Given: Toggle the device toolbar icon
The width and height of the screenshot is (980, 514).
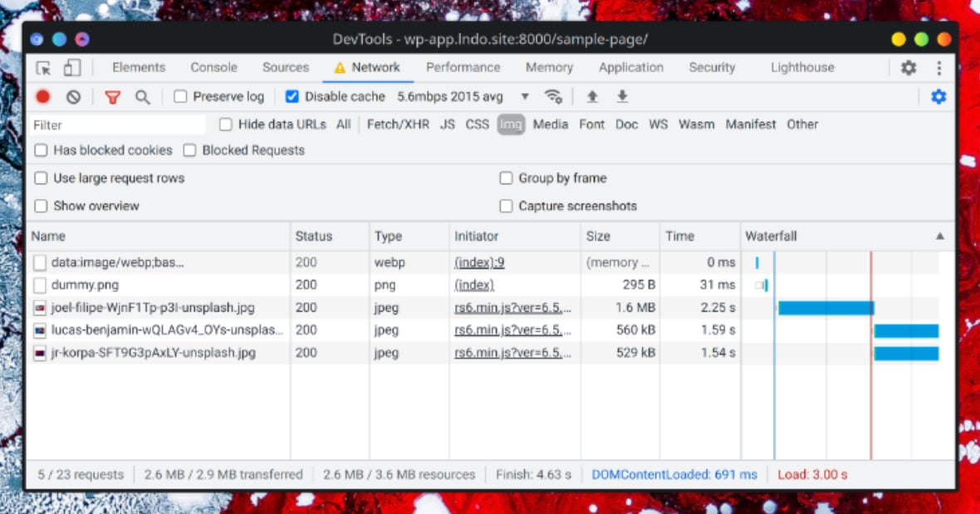Looking at the screenshot, I should point(72,67).
